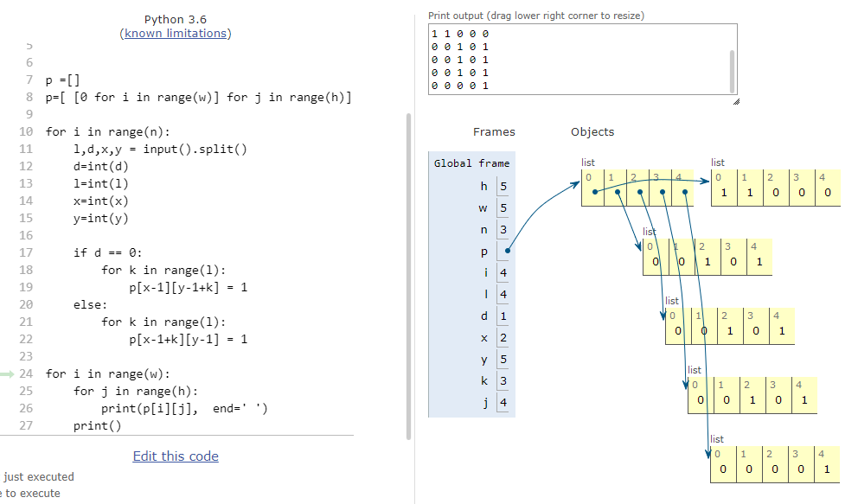Click first row list's index 1 cell

pyautogui.click(x=750, y=188)
